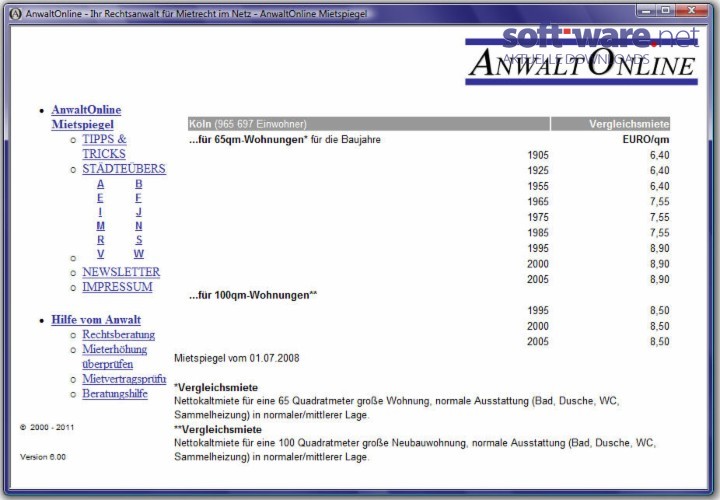Select city letter F link
720x500 pixels.
138,198
